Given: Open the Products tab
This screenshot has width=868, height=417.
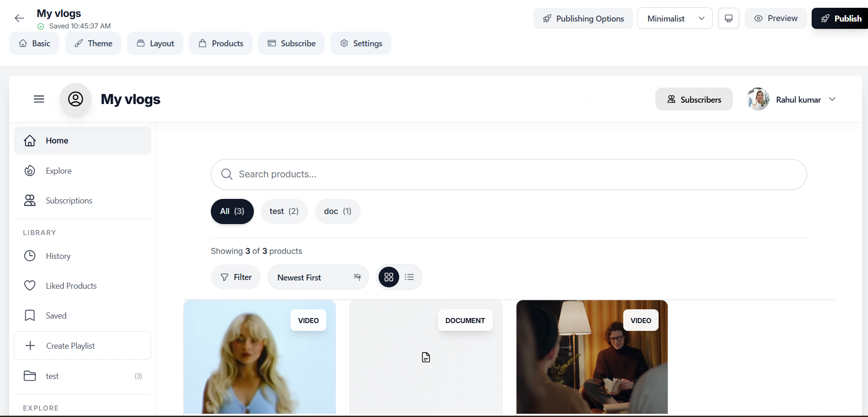Looking at the screenshot, I should [x=220, y=43].
